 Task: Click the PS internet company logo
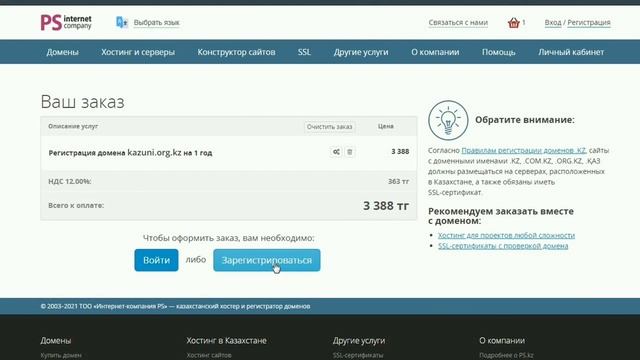66,22
